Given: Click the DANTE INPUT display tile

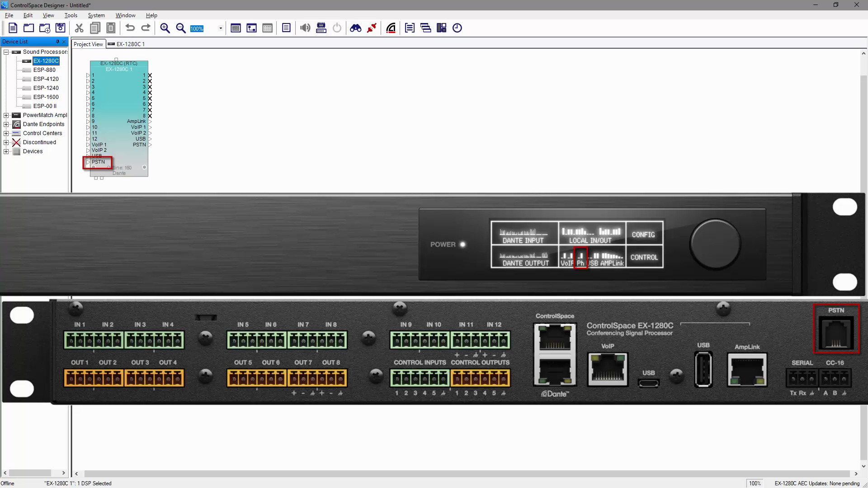Looking at the screenshot, I should tap(524, 234).
